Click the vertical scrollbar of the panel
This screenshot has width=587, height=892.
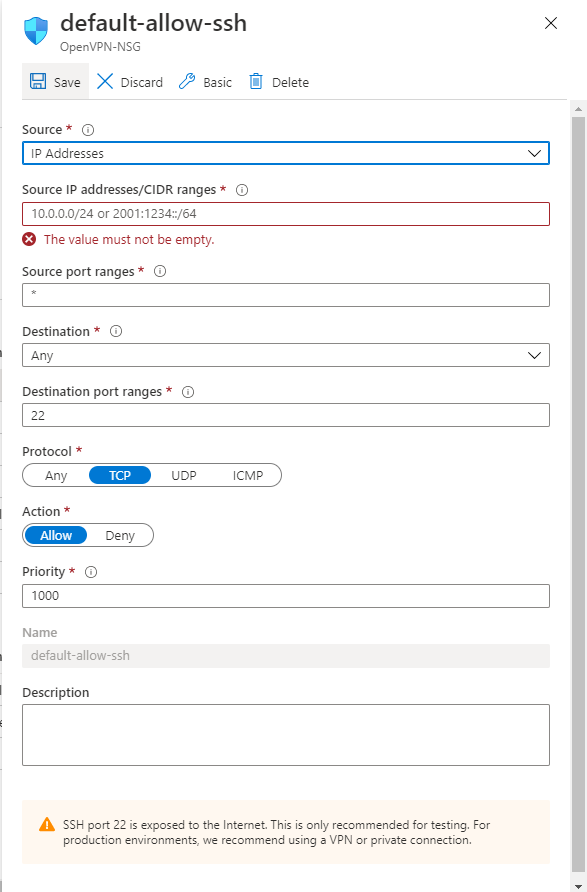click(578, 494)
